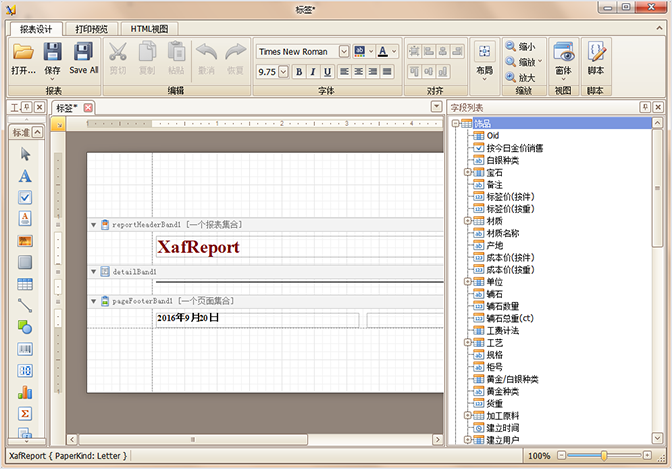
Task: Select the Chart tool in toolbox
Action: click(x=25, y=392)
